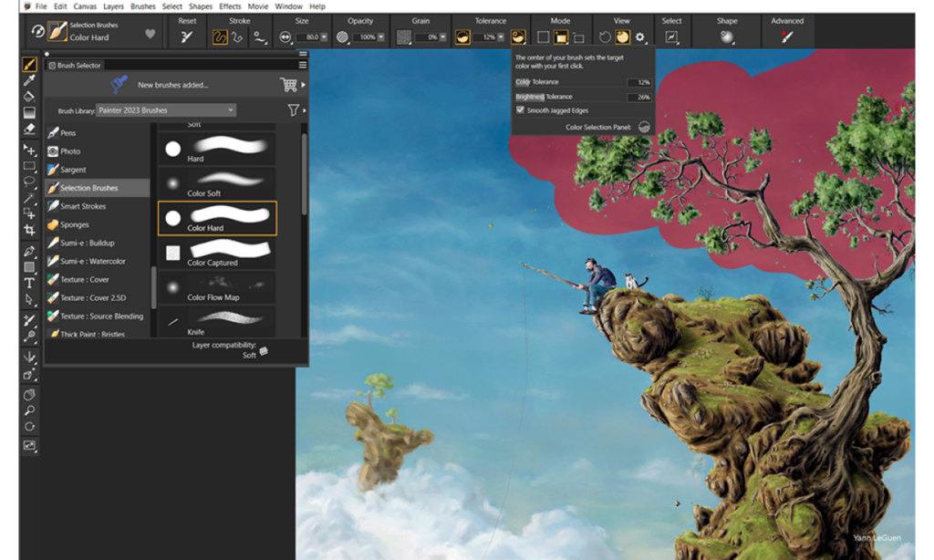The width and height of the screenshot is (934, 560).
Task: Select the Text tool
Action: [x=29, y=283]
